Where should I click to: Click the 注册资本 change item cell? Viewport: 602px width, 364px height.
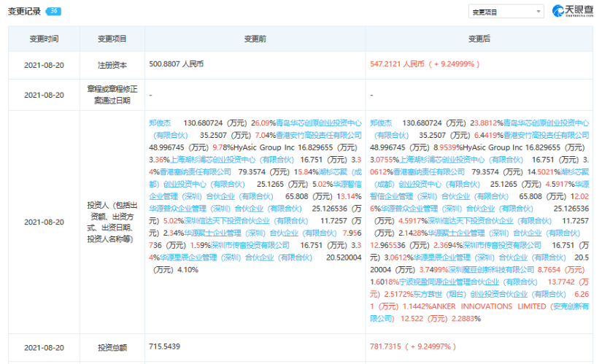[112, 65]
